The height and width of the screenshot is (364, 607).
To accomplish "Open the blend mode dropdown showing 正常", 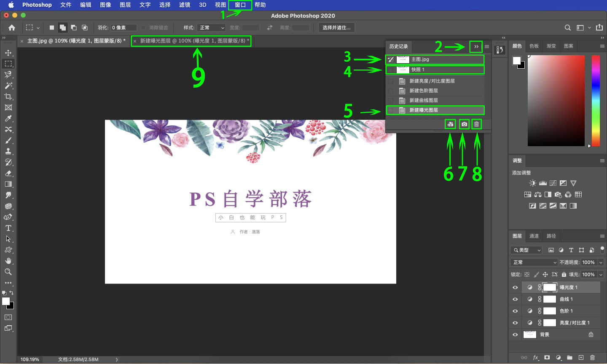I will [533, 262].
